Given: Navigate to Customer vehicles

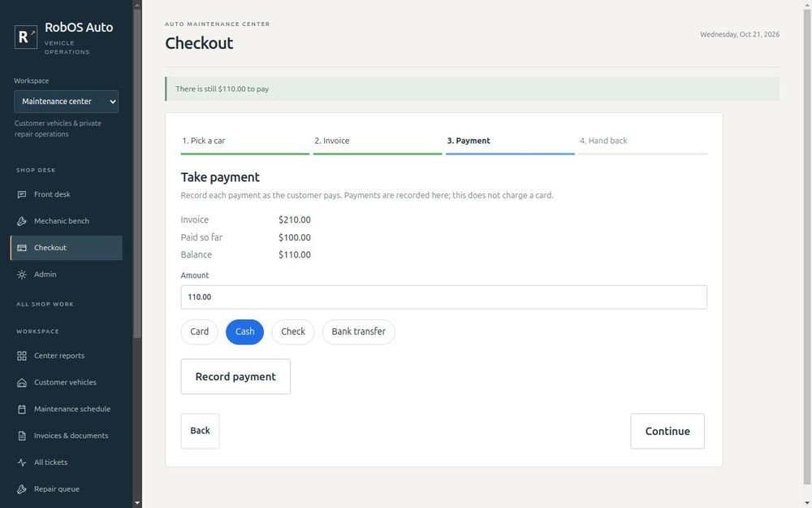Looking at the screenshot, I should point(67,383).
